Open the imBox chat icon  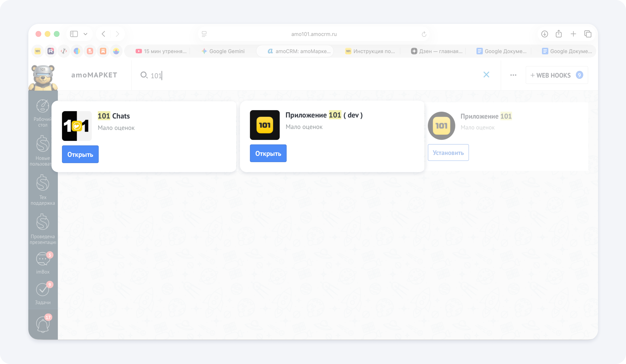(43, 259)
